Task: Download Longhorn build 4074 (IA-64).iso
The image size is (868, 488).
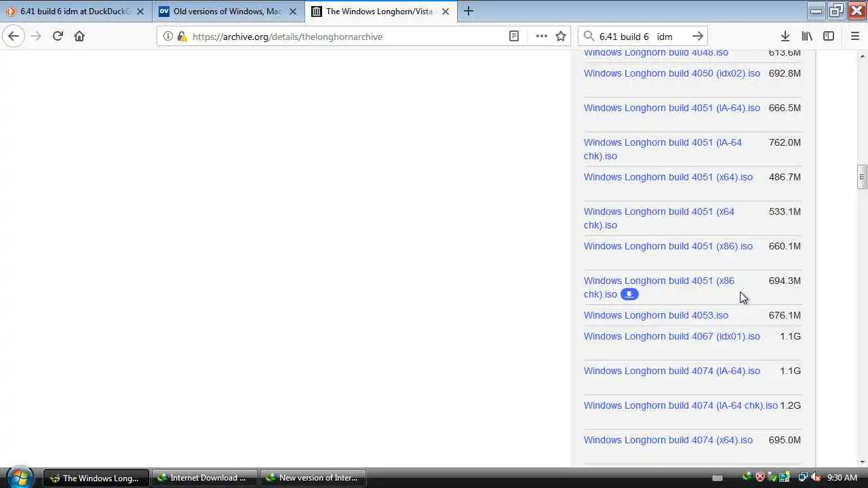Action: 672,371
